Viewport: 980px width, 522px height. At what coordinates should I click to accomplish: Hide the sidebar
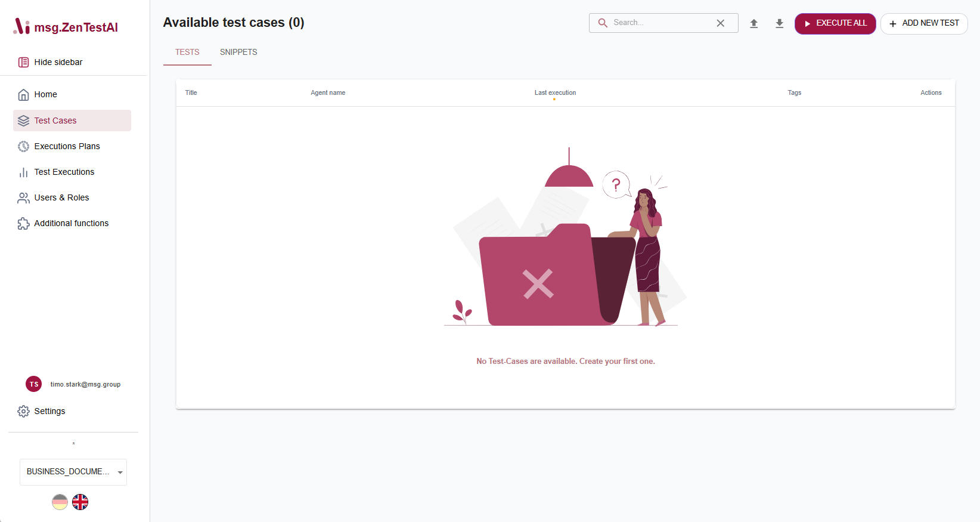click(x=50, y=62)
